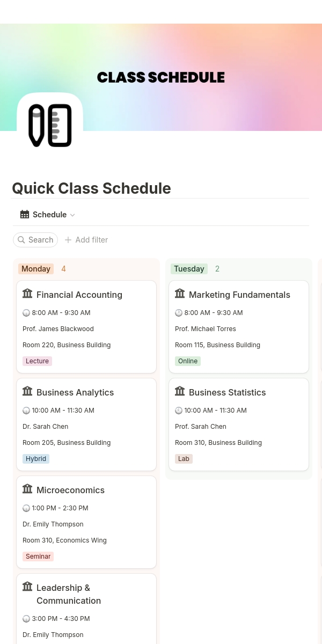Open the Business Analytics class card
The height and width of the screenshot is (644, 322).
[x=86, y=425]
